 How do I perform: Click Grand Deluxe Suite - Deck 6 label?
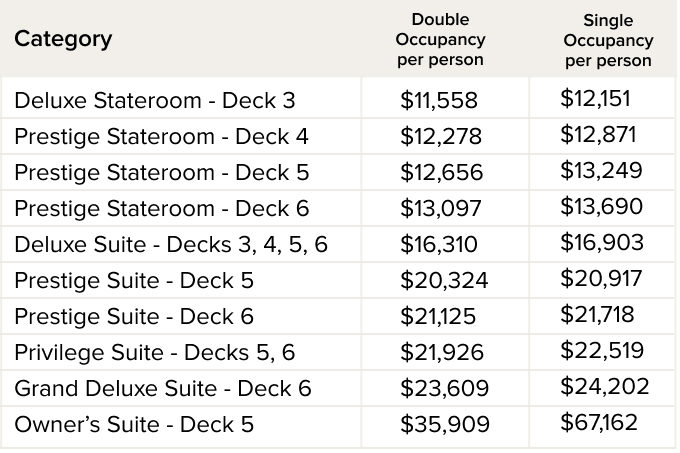pyautogui.click(x=163, y=388)
